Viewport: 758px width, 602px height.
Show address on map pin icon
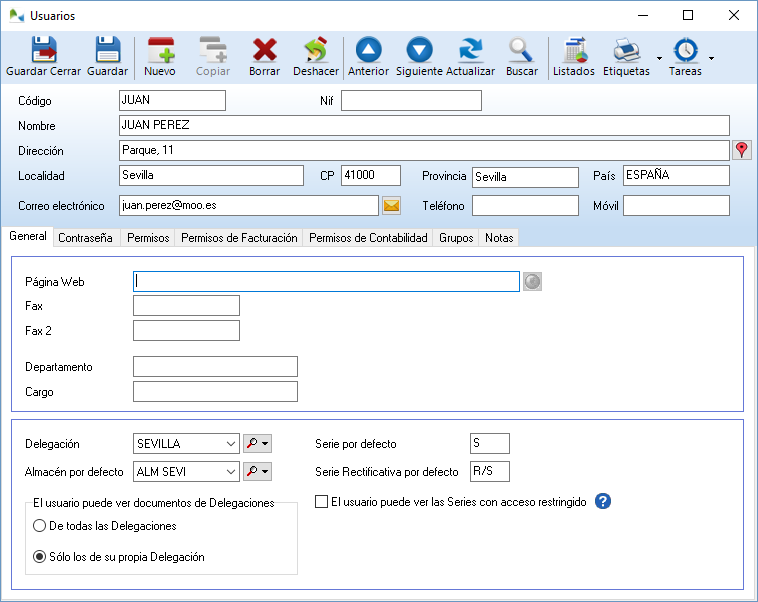point(741,150)
